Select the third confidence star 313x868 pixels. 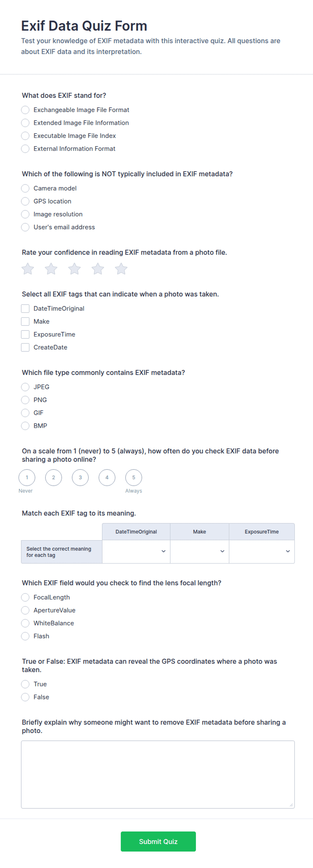click(x=74, y=269)
